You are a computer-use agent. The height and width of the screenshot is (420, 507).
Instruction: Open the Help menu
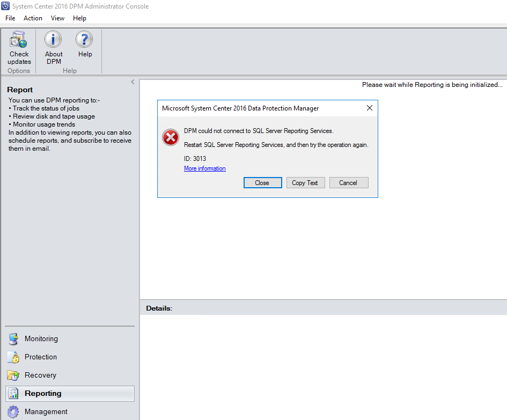79,18
